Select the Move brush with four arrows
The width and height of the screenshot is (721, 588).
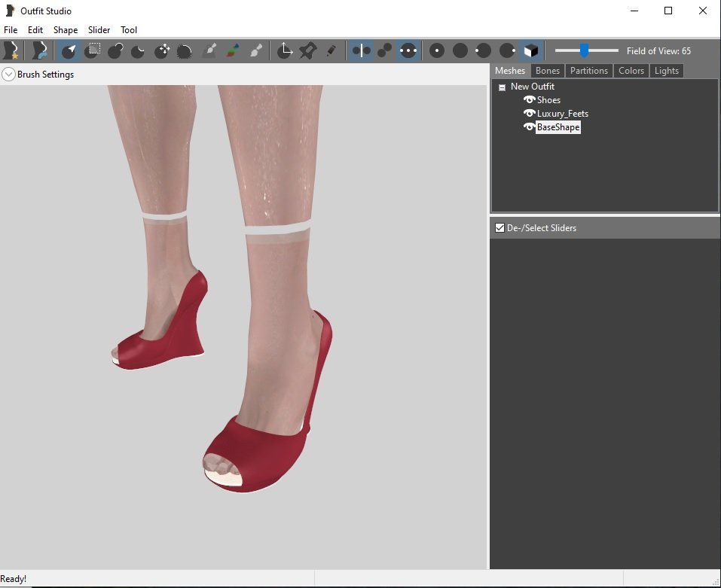pos(162,50)
